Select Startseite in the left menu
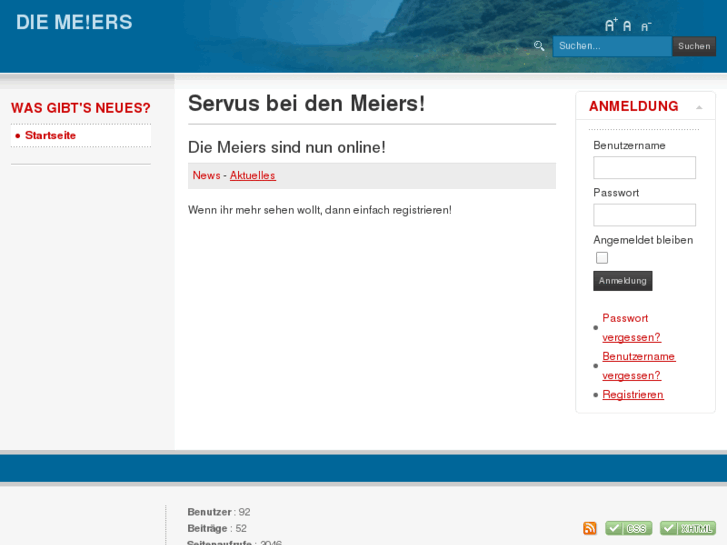Image resolution: width=727 pixels, height=545 pixels. click(x=50, y=135)
